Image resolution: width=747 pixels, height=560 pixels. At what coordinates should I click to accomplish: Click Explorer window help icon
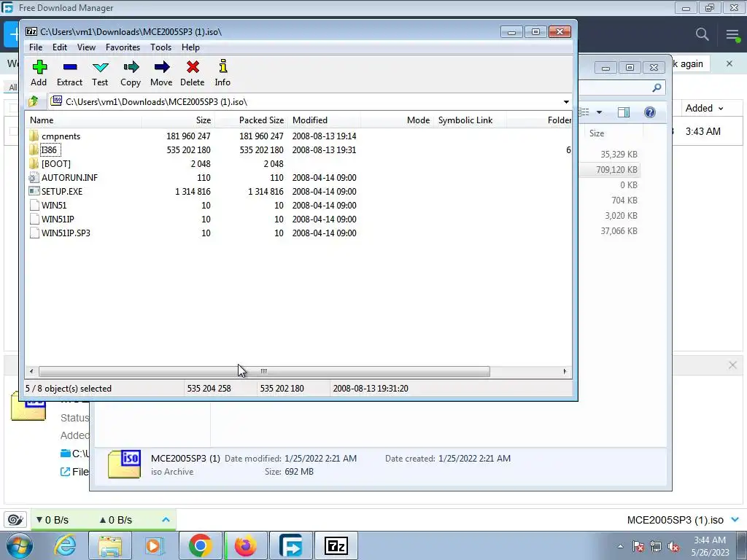point(650,112)
